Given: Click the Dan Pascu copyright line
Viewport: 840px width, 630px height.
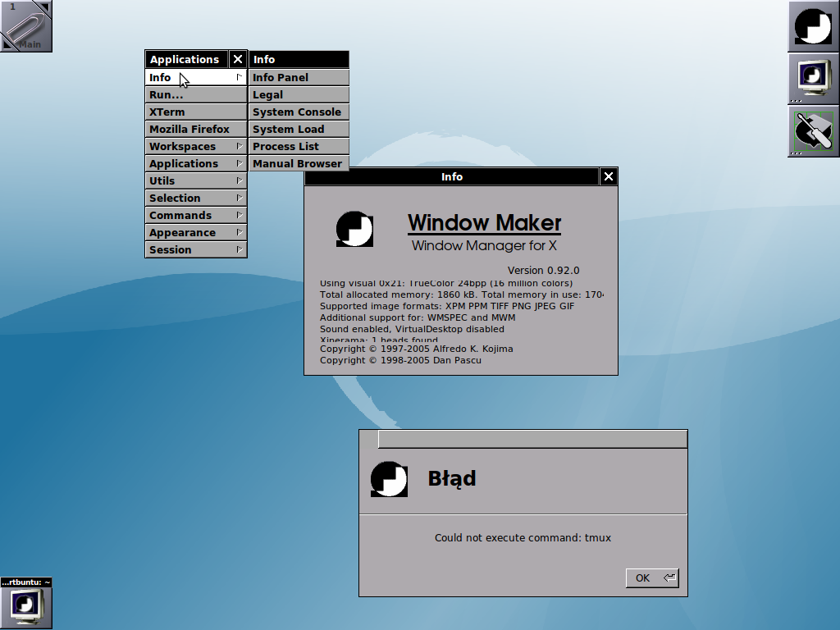Looking at the screenshot, I should (x=400, y=361).
